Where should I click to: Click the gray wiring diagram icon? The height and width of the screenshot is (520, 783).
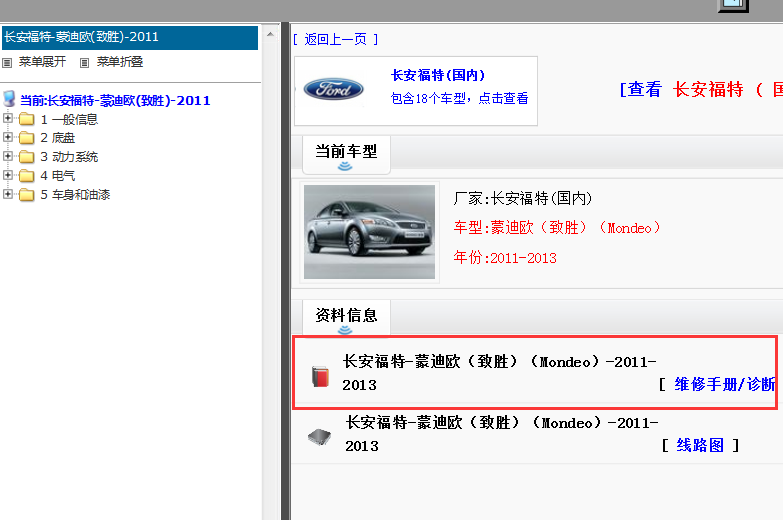319,437
